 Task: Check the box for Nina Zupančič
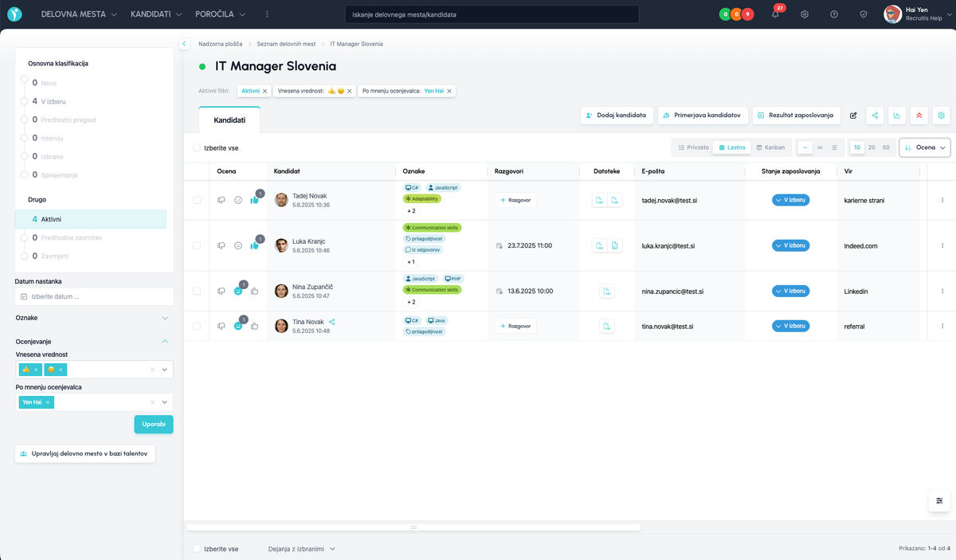pos(197,292)
